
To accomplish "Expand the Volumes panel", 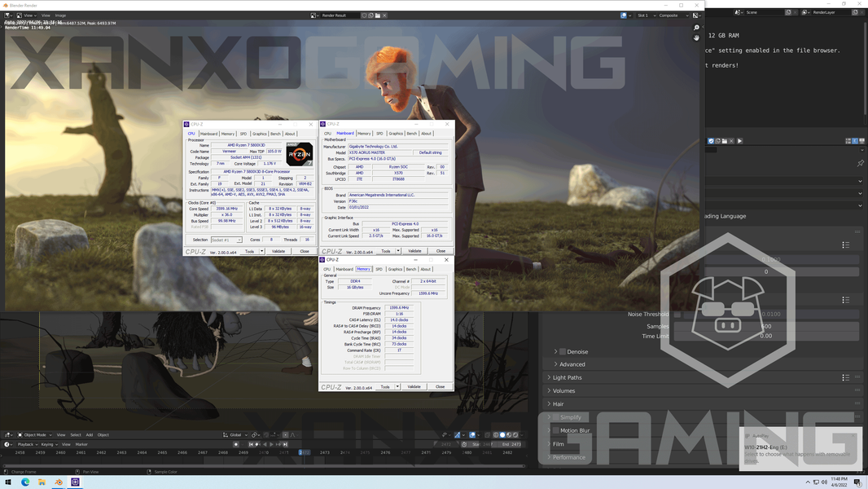I will (x=563, y=391).
